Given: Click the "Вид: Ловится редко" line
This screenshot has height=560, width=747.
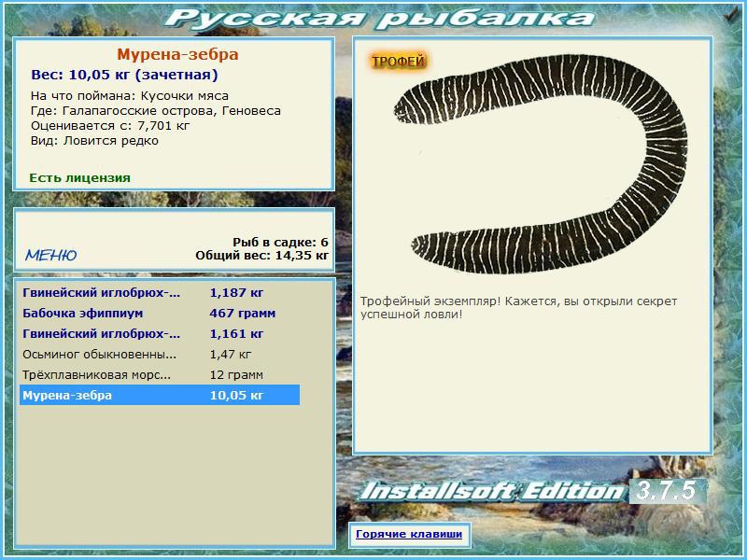Looking at the screenshot, I should coord(94,141).
